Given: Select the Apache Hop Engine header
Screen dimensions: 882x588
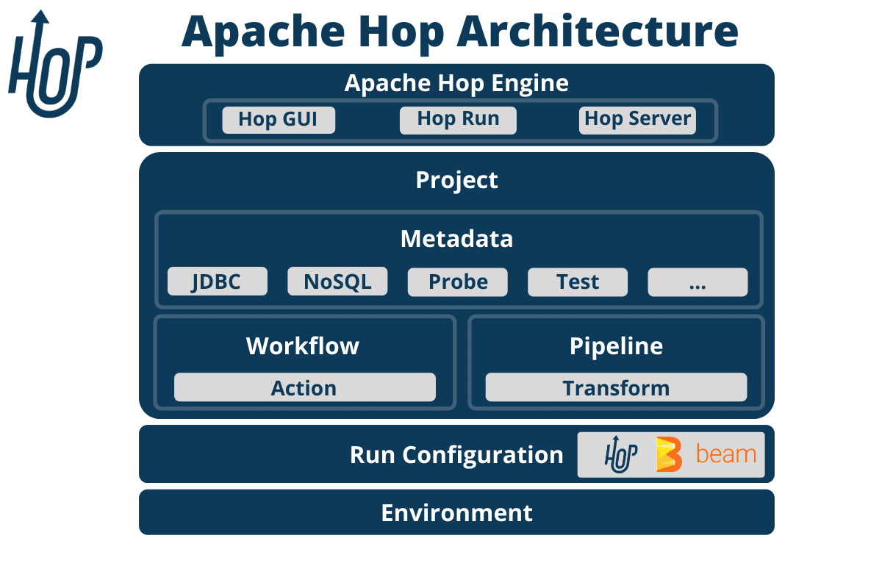Looking at the screenshot, I should pyautogui.click(x=457, y=83).
